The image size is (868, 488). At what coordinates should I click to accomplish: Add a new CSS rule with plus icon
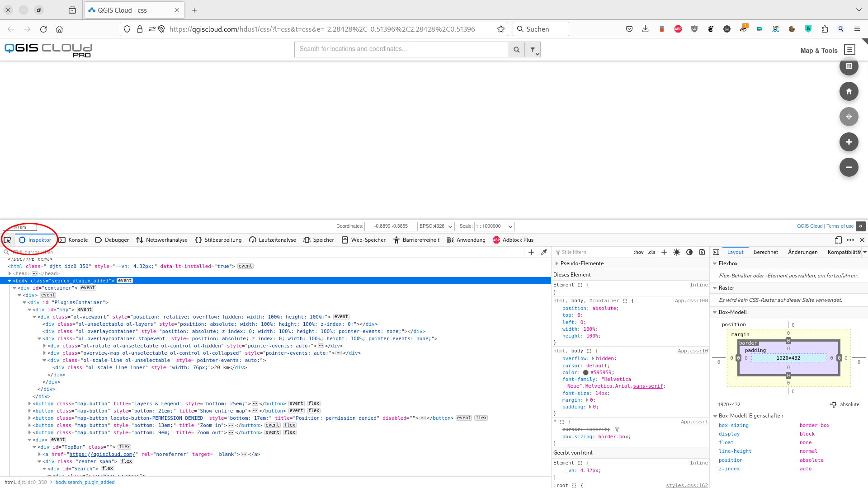664,252
